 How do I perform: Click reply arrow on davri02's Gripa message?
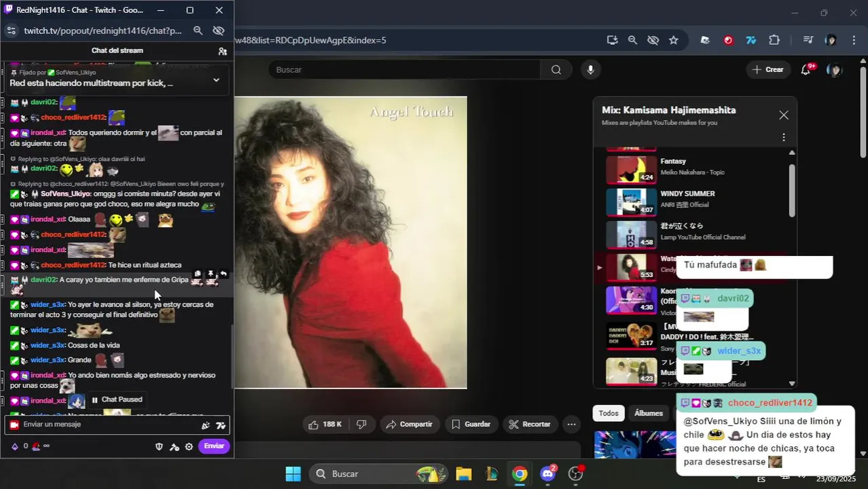tap(223, 274)
